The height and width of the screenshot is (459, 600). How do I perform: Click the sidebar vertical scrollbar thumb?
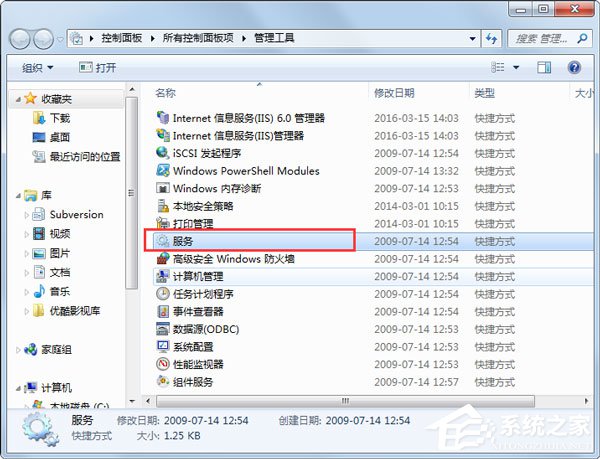click(131, 193)
